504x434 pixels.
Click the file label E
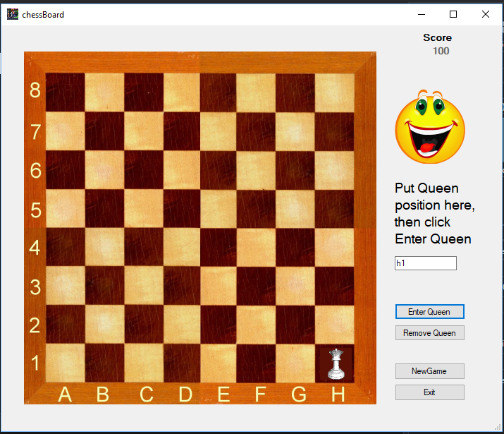[x=223, y=394]
